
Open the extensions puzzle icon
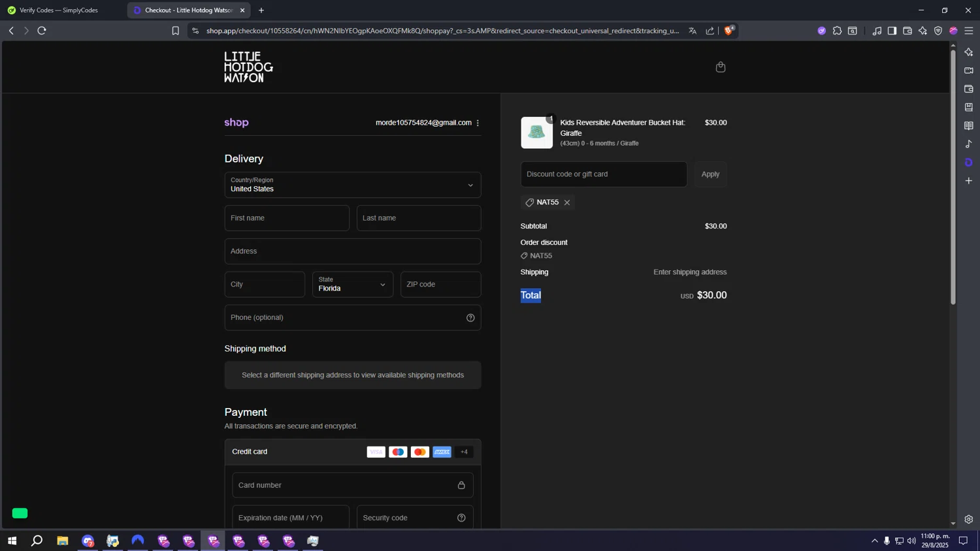click(x=837, y=31)
